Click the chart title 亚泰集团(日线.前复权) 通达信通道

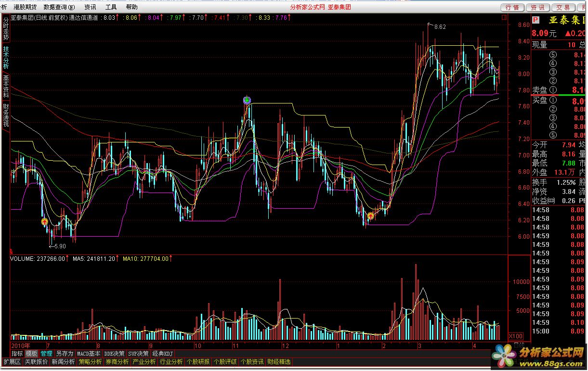point(54,18)
